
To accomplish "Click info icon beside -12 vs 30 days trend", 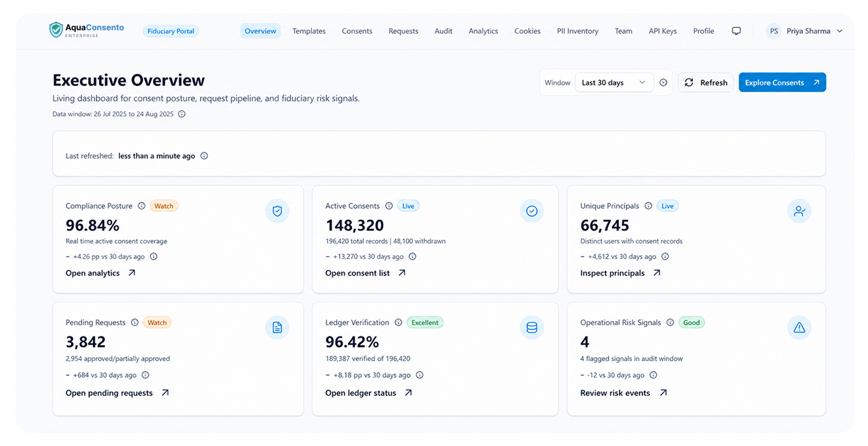I will click(x=654, y=375).
